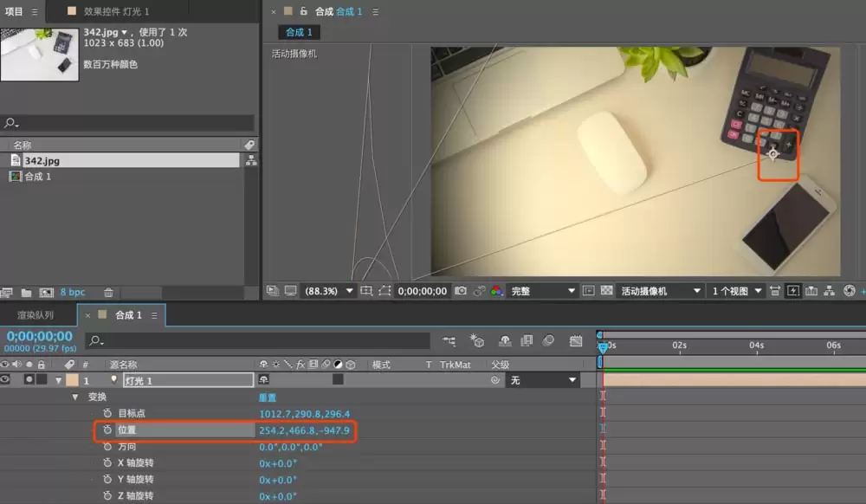Click the snapshot camera icon in viewer

(461, 290)
